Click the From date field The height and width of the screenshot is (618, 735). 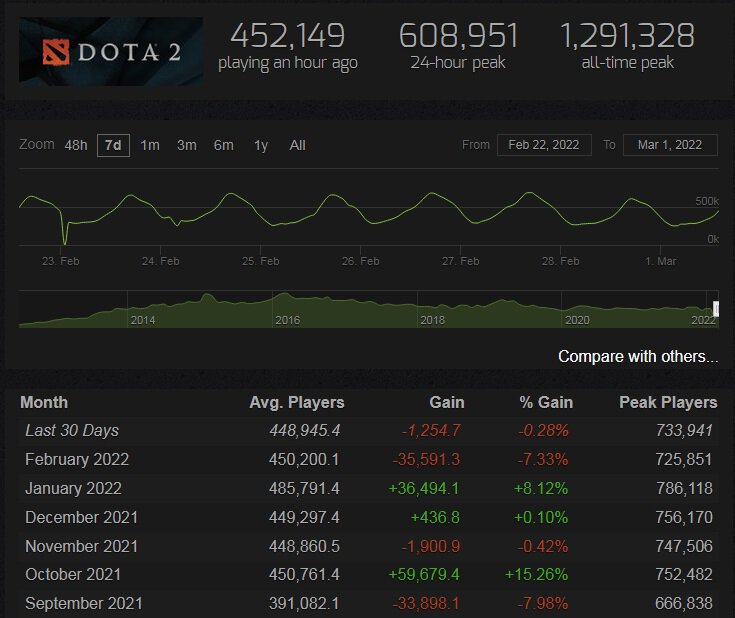pos(544,145)
